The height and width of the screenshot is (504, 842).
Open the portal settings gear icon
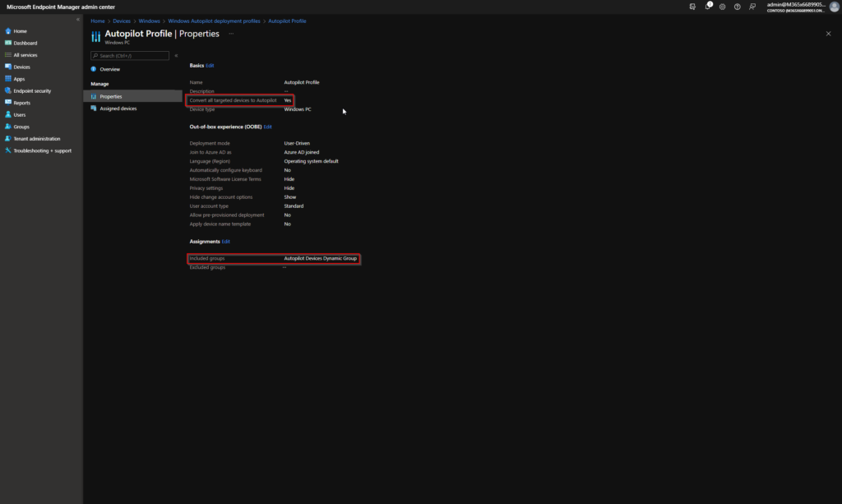[722, 7]
